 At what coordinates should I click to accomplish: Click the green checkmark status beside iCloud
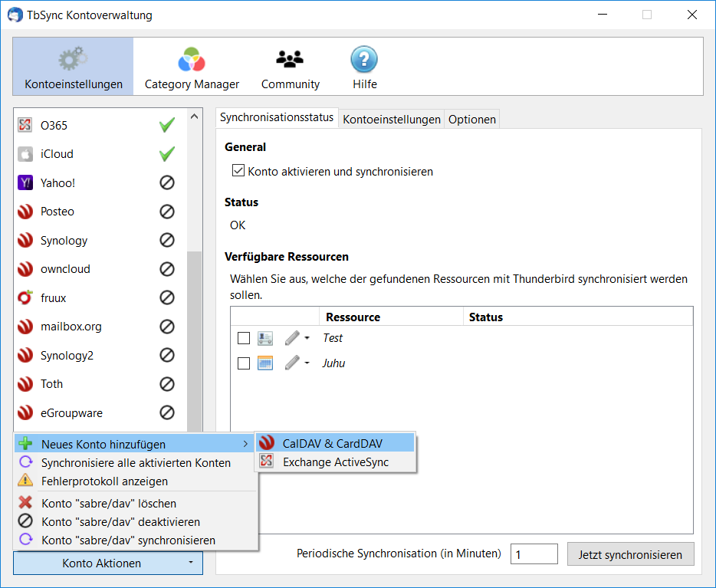(x=167, y=154)
